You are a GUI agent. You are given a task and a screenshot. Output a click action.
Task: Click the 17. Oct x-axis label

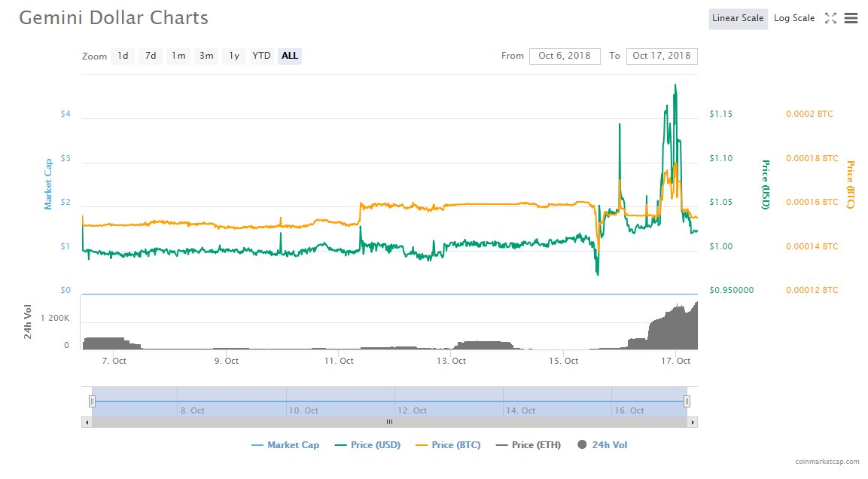[676, 361]
